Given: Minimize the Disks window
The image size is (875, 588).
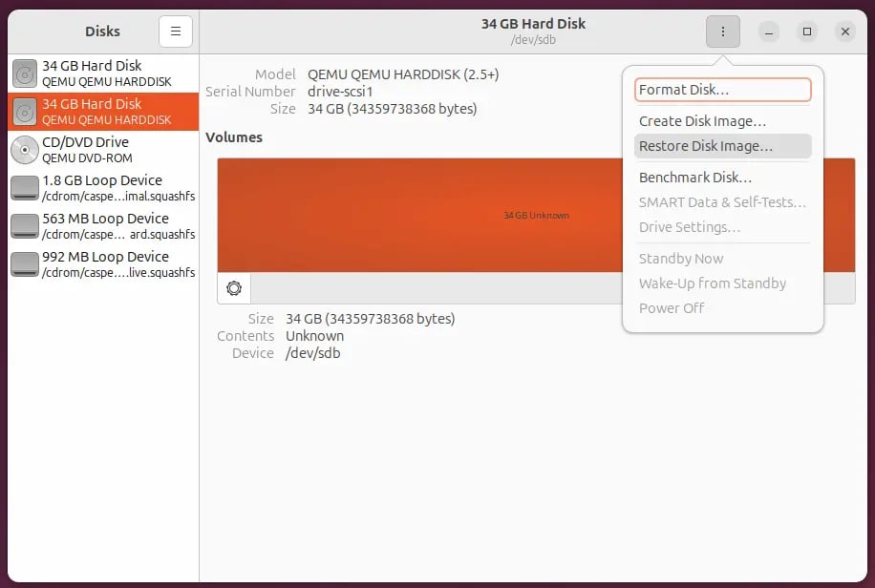Looking at the screenshot, I should (x=770, y=31).
